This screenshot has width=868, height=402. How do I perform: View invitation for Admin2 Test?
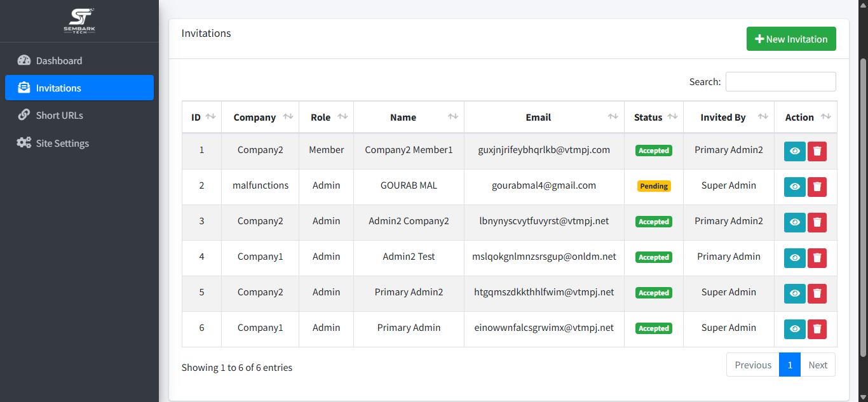tap(794, 258)
